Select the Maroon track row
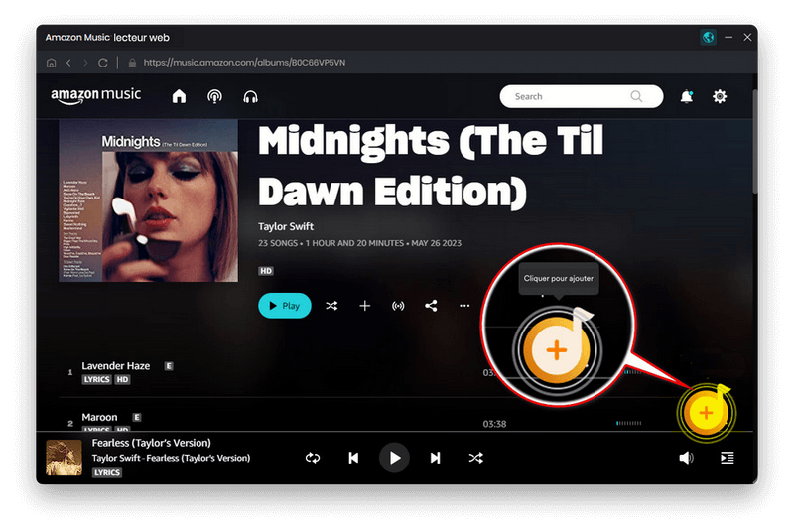The width and height of the screenshot is (794, 532). [99, 417]
